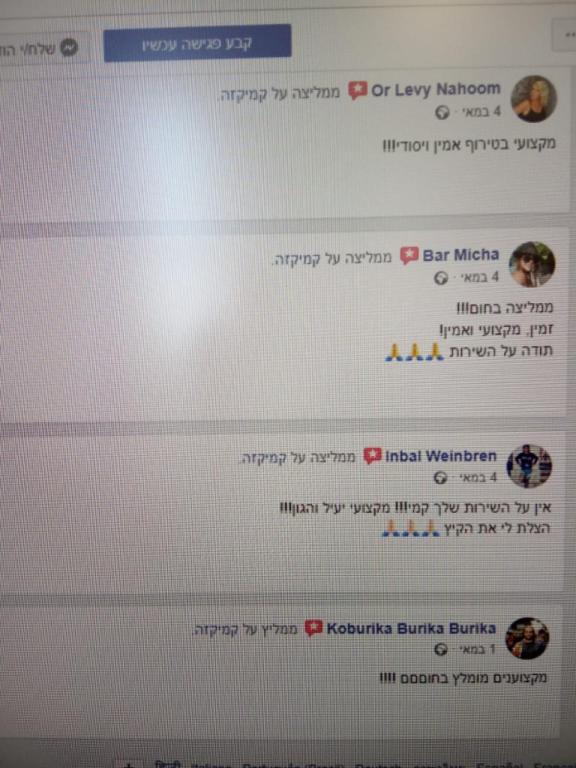Click recommendation badge icon beside Bar Micha
Screen dimensions: 576x768
(409, 255)
